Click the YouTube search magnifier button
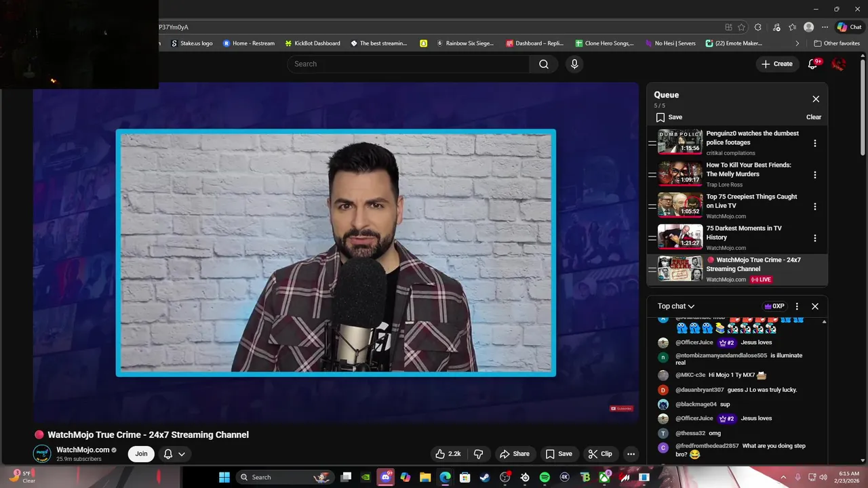 point(544,64)
